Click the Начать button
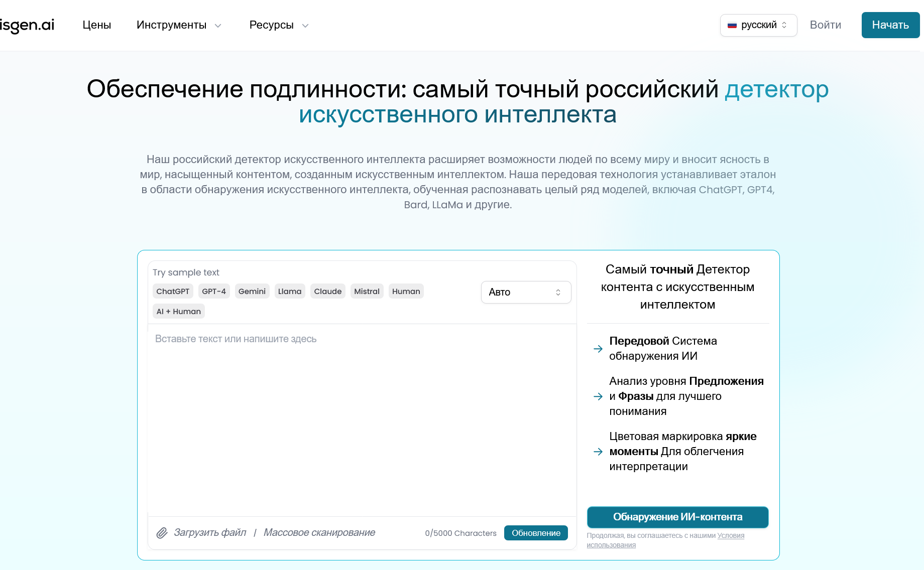 click(x=890, y=25)
